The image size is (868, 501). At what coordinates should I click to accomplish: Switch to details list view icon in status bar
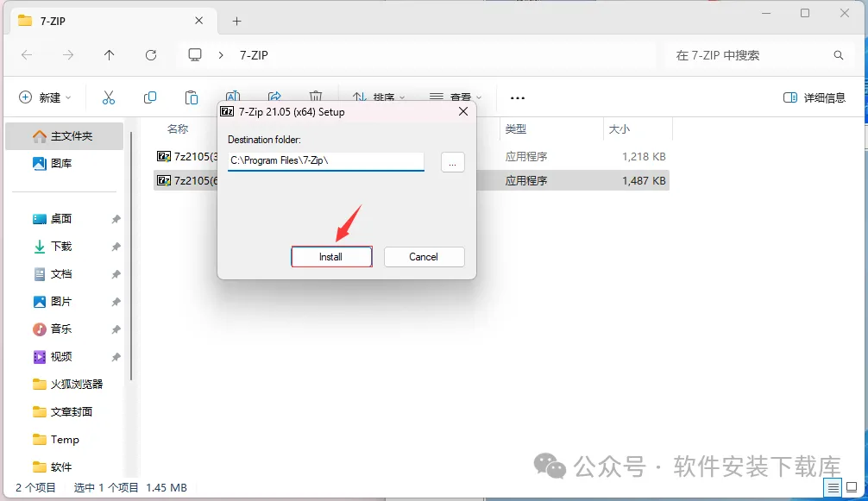(x=833, y=488)
